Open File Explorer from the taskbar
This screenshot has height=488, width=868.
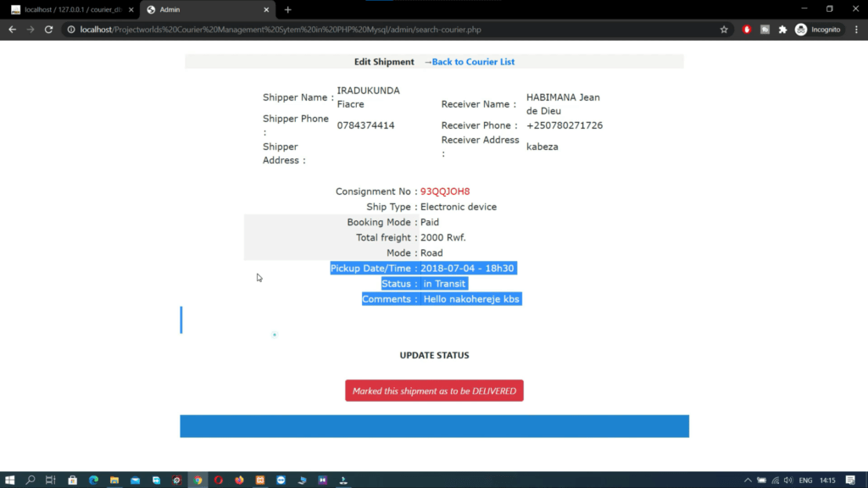(x=114, y=480)
